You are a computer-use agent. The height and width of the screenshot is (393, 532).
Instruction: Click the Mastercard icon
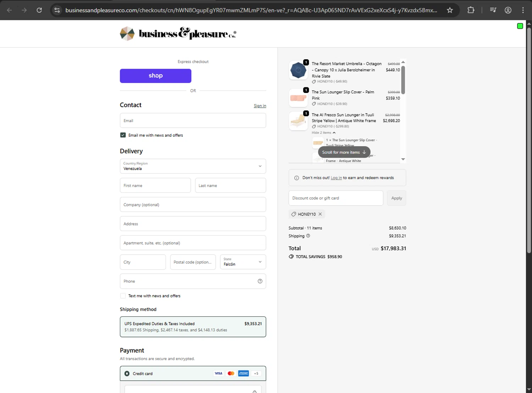coord(231,373)
